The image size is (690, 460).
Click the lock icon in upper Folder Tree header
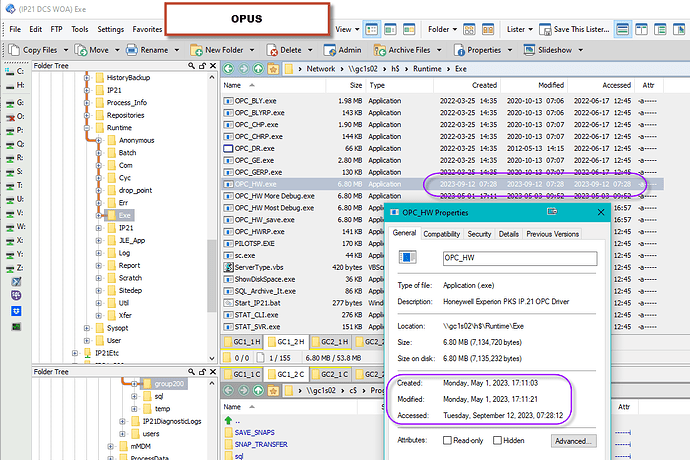click(x=202, y=66)
